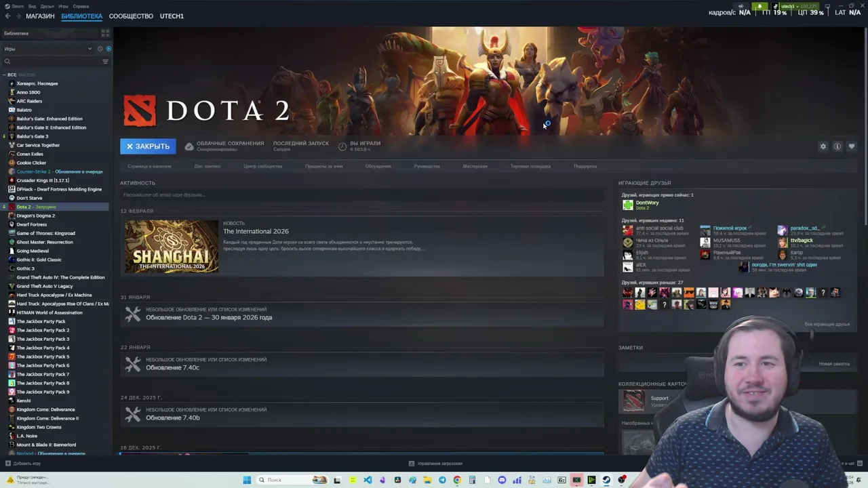Open the Игры menu in menu bar

(x=63, y=6)
